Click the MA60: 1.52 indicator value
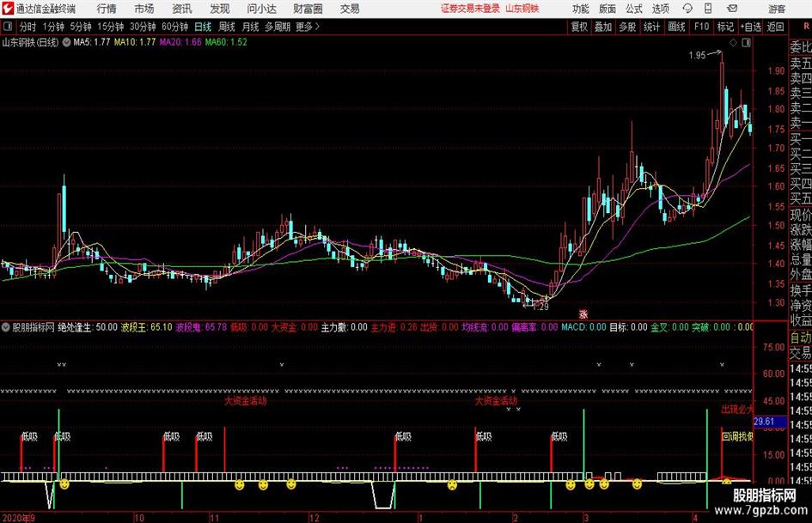The image size is (812, 523). (x=226, y=42)
